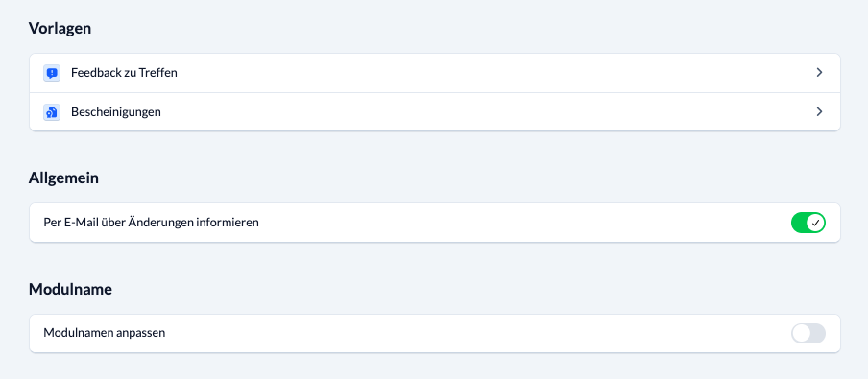Open the Feedback zu Treffen template entry

point(435,73)
